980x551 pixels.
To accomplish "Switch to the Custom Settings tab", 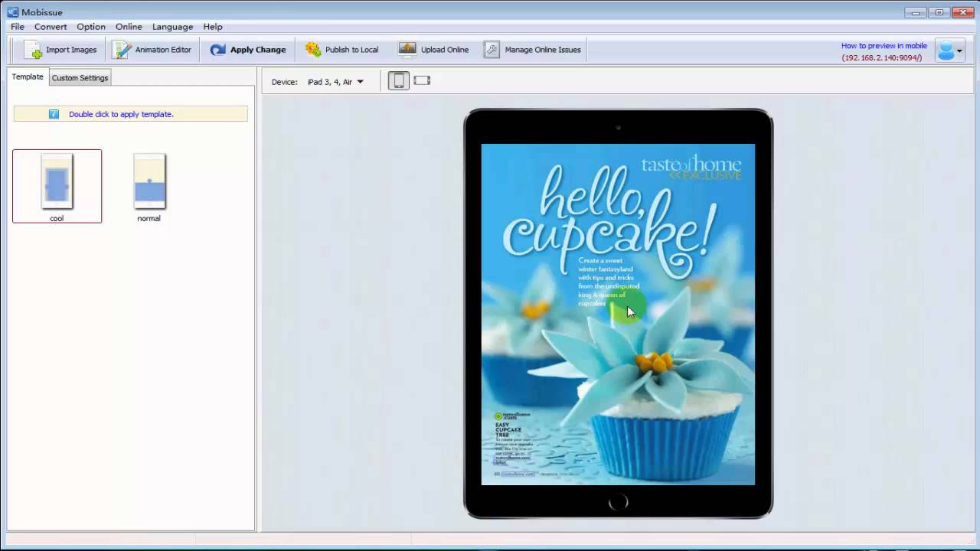I will (x=80, y=77).
